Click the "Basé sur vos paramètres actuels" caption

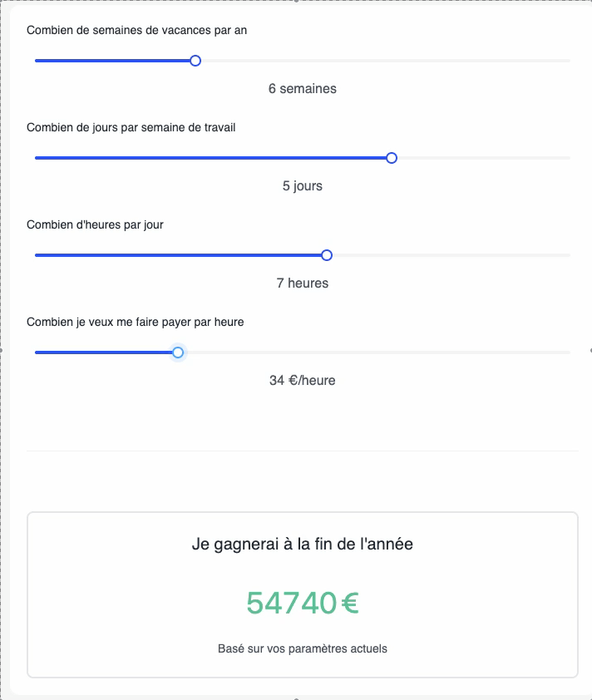tap(303, 648)
